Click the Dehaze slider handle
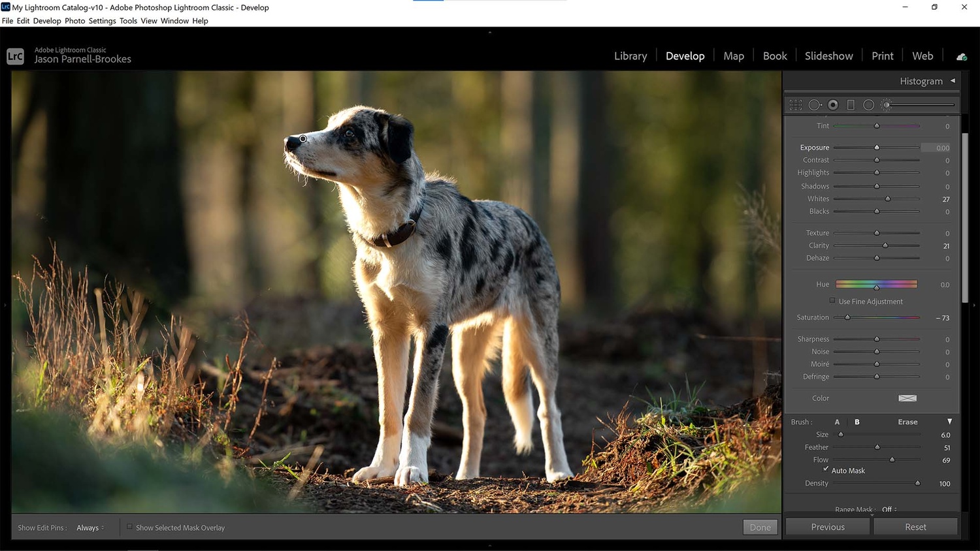The image size is (980, 551). pos(877,258)
